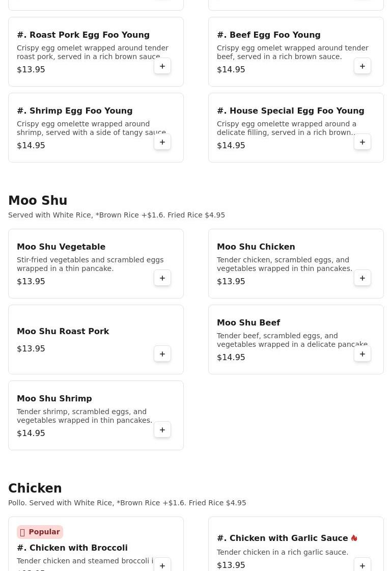Click the Popular badge on Chicken with Broccoli
Image resolution: width=392 pixels, height=571 pixels.
tap(40, 532)
